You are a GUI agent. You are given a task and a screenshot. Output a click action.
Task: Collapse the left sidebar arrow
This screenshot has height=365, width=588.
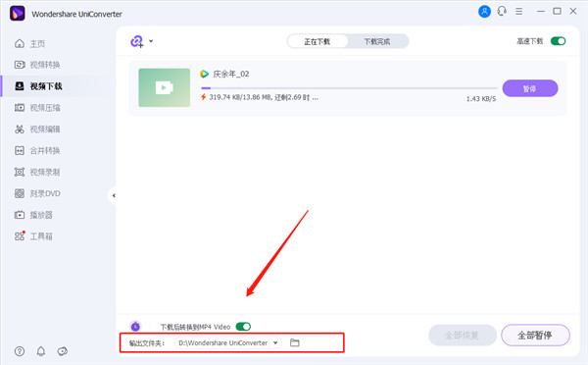[114, 195]
